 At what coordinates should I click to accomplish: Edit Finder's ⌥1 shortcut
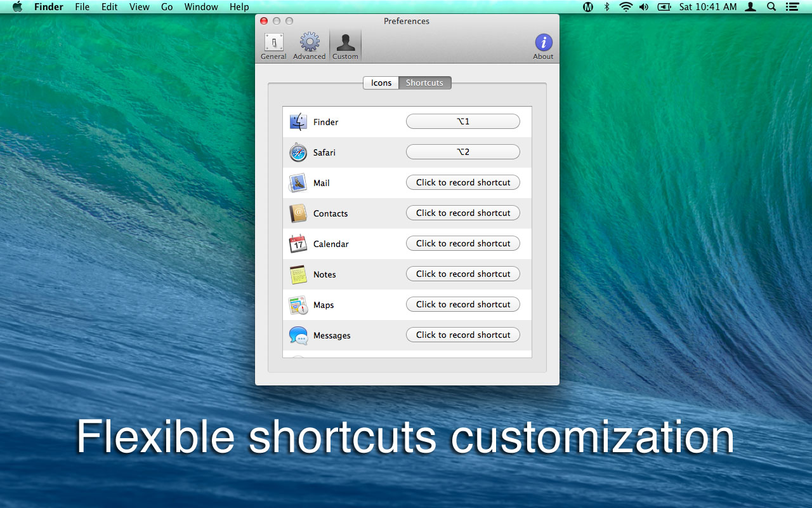[x=463, y=121]
